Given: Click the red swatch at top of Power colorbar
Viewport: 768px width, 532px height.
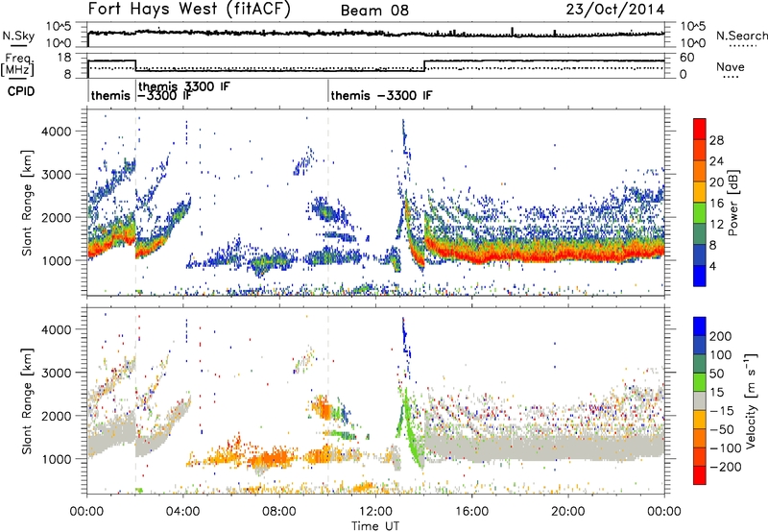Looking at the screenshot, I should click(x=700, y=129).
